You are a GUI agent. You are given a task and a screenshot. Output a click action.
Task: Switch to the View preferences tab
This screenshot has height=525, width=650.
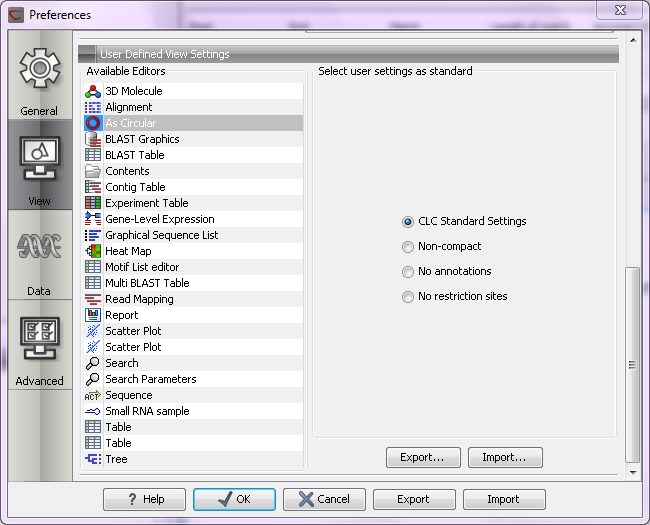coord(40,165)
